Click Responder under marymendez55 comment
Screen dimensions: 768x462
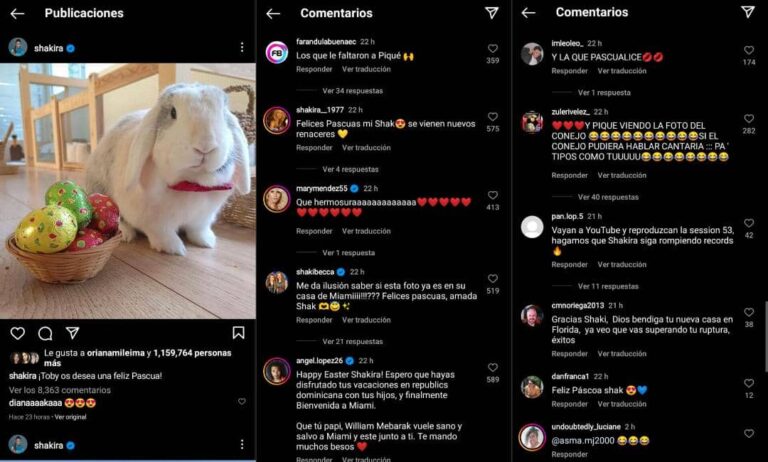[314, 231]
